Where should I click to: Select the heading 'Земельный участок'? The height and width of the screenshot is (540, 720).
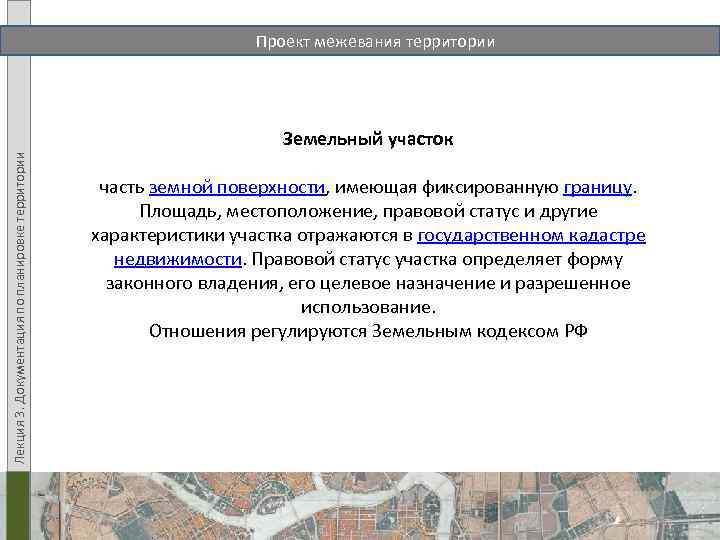(x=368, y=139)
